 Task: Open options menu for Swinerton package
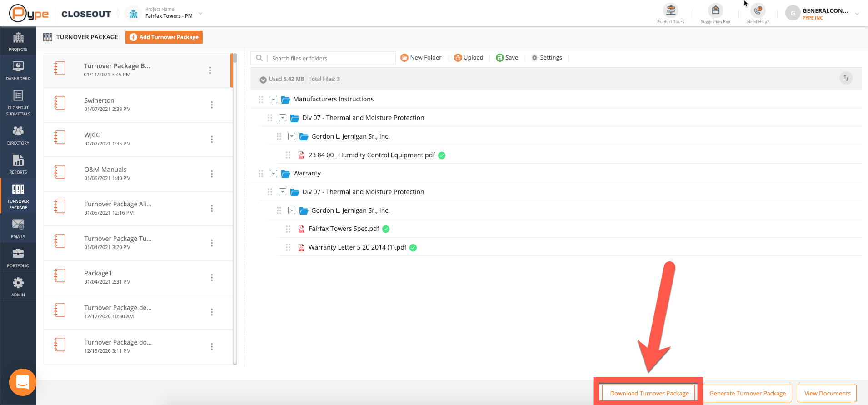pyautogui.click(x=211, y=105)
